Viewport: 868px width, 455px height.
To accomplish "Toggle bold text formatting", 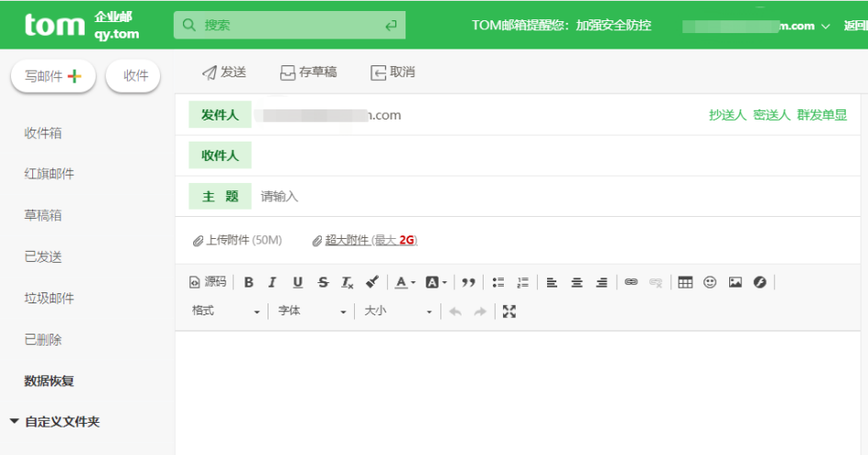I will [248, 283].
